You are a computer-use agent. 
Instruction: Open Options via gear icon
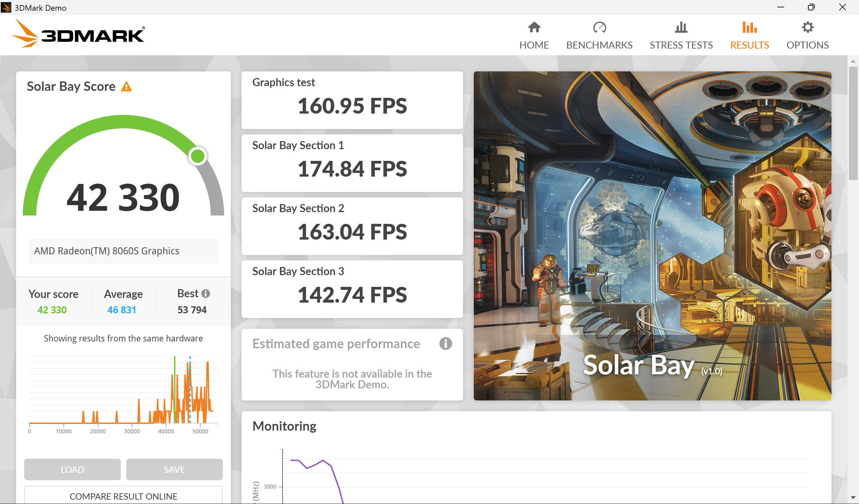click(807, 27)
